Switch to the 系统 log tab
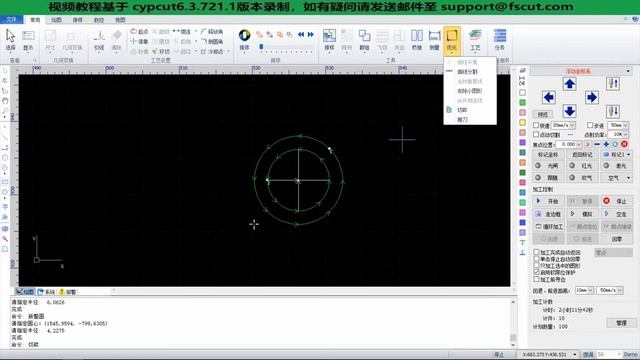640x360 pixels. pyautogui.click(x=46, y=292)
